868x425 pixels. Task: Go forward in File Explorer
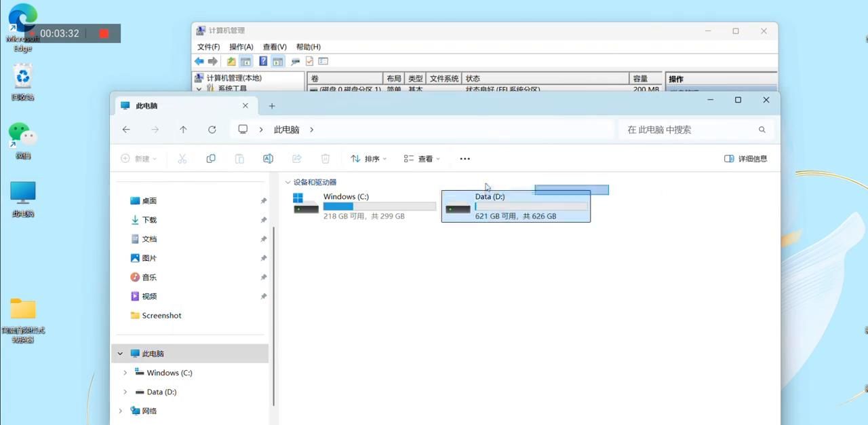pyautogui.click(x=155, y=130)
